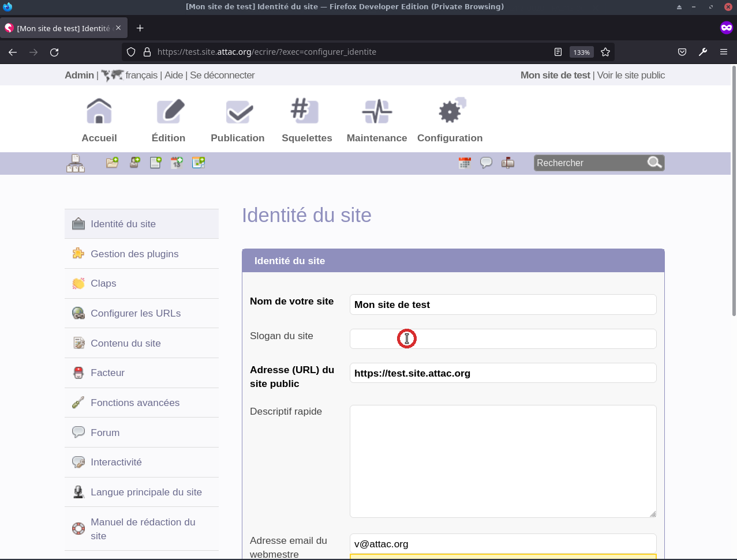This screenshot has width=737, height=560.
Task: Open the calendar icon in toolbar
Action: 465,163
